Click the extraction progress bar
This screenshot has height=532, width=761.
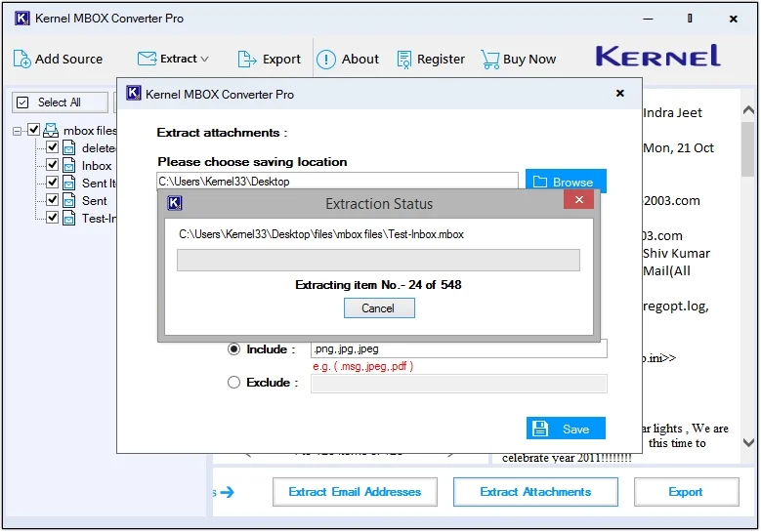[378, 260]
